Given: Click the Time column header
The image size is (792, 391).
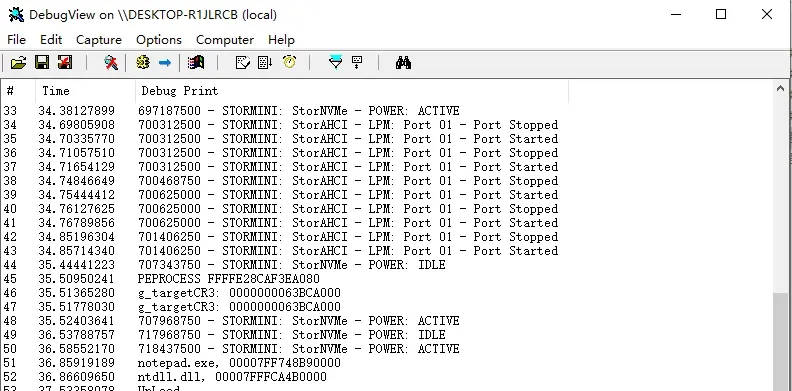Looking at the screenshot, I should pyautogui.click(x=85, y=91).
